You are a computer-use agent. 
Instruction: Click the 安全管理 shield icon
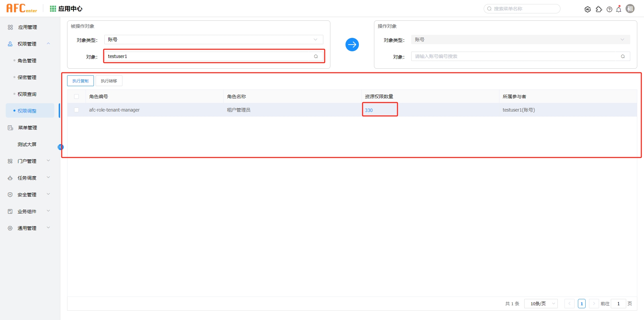[x=10, y=194]
